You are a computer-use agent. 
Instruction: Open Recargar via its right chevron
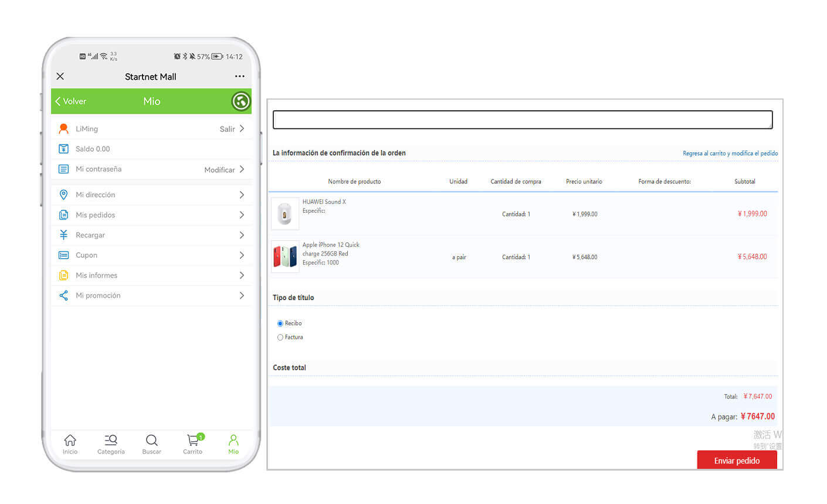point(241,235)
